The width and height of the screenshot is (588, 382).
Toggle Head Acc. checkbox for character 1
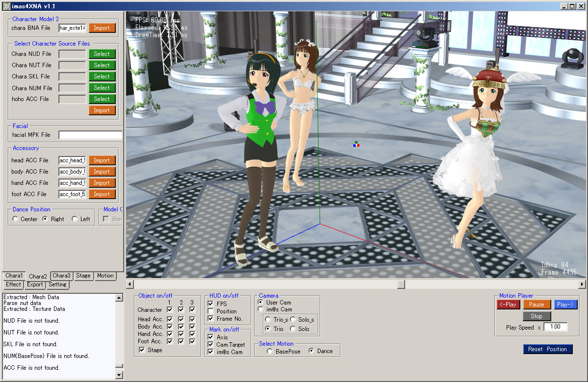[170, 319]
